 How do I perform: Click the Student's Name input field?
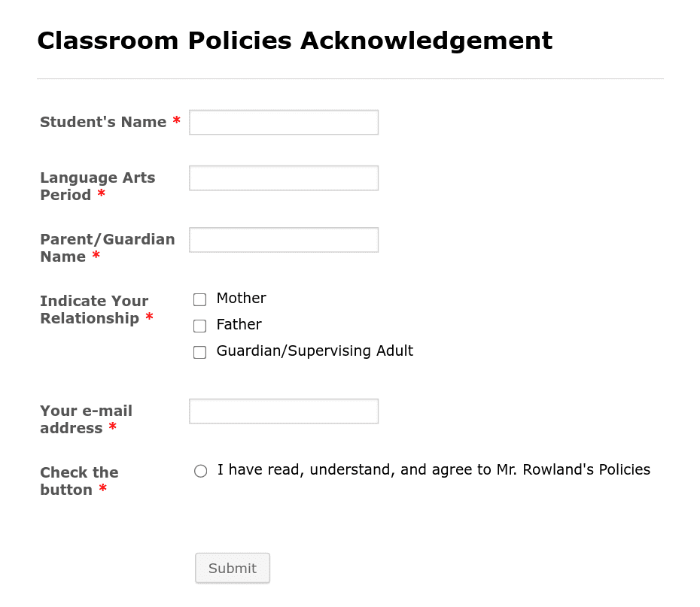pos(283,122)
